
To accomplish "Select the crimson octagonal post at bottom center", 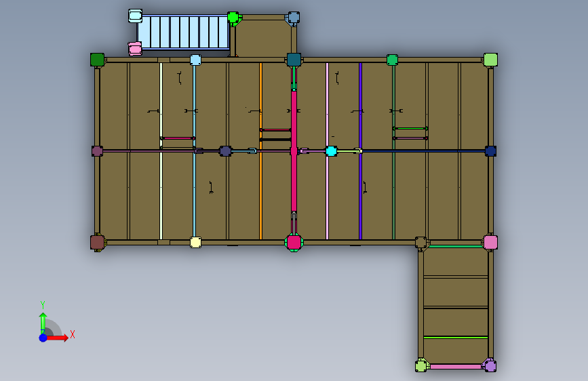I will pyautogui.click(x=294, y=242).
